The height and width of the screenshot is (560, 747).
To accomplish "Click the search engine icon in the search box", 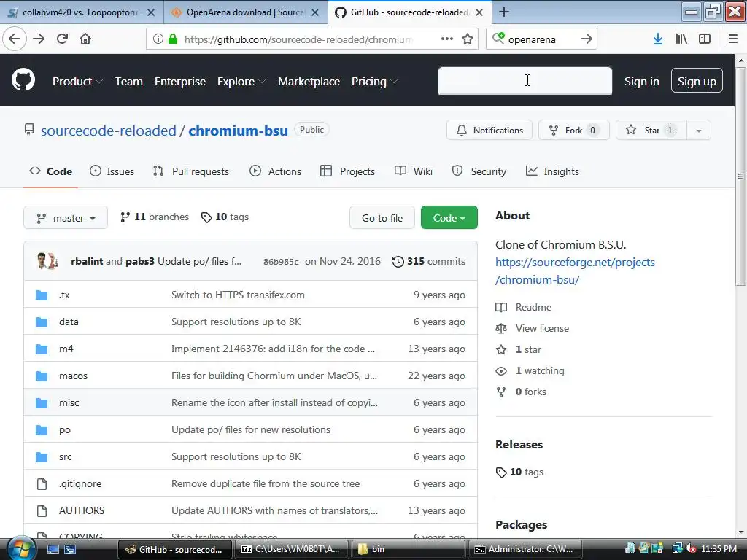I will click(x=498, y=38).
